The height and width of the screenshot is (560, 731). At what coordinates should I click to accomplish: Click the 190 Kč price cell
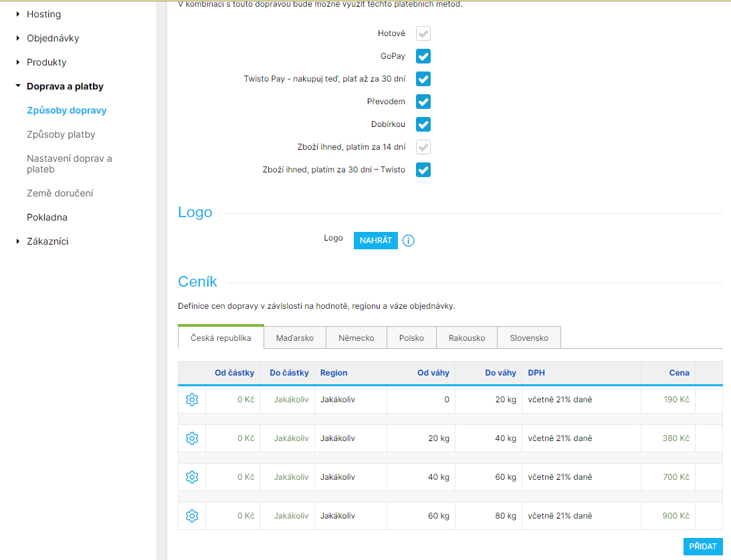coord(668,400)
